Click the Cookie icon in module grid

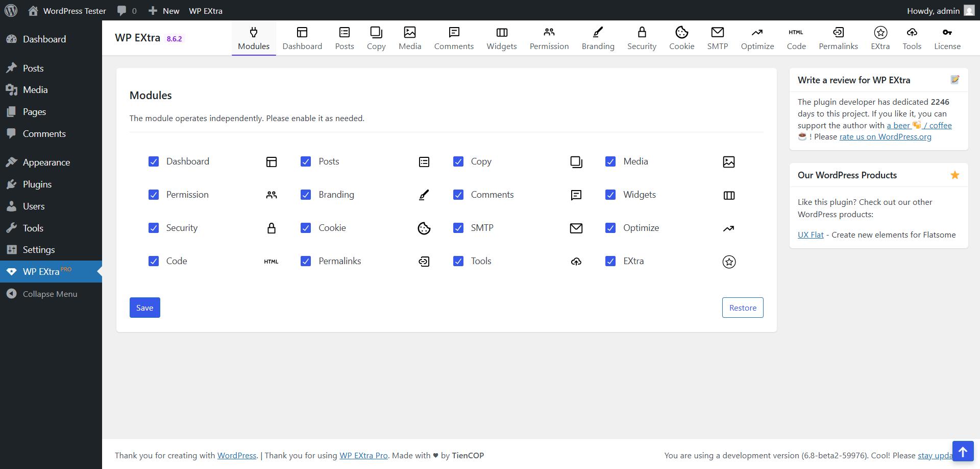point(424,228)
